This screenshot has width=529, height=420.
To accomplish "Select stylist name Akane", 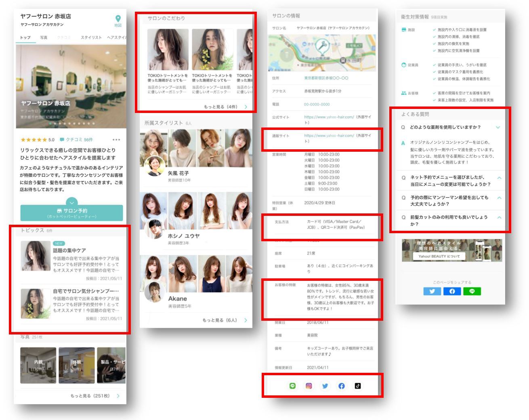I will (178, 299).
